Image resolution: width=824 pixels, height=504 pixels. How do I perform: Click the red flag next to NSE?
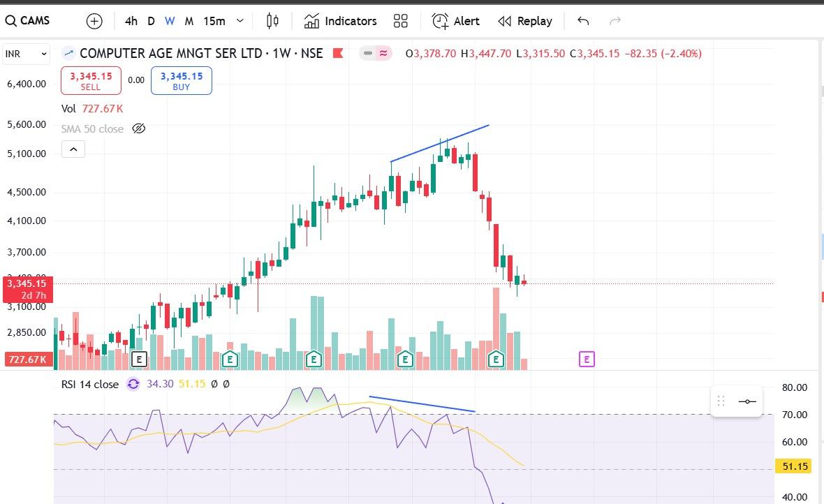click(338, 53)
